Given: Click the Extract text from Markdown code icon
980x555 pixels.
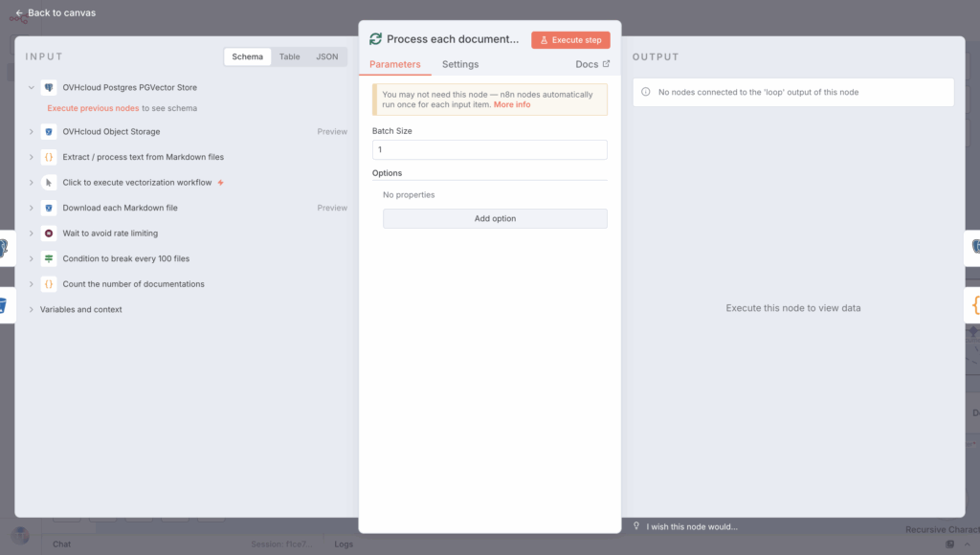Looking at the screenshot, I should tap(49, 157).
